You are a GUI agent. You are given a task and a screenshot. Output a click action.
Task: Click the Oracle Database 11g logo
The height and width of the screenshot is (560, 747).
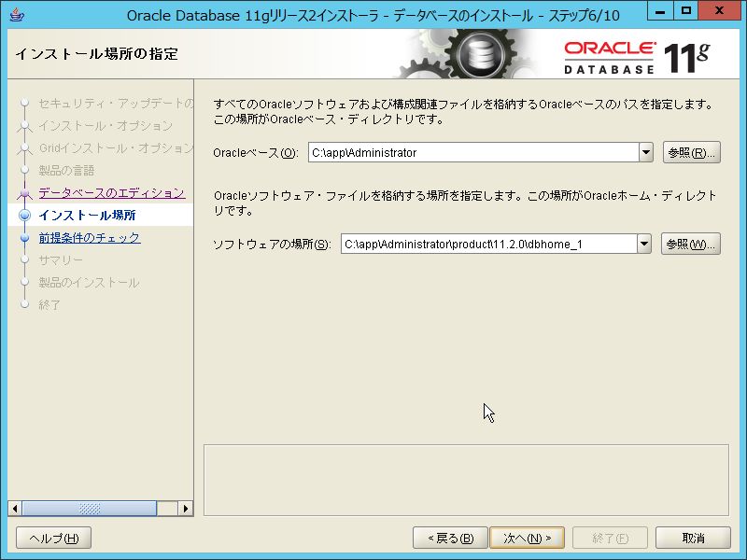tap(637, 58)
